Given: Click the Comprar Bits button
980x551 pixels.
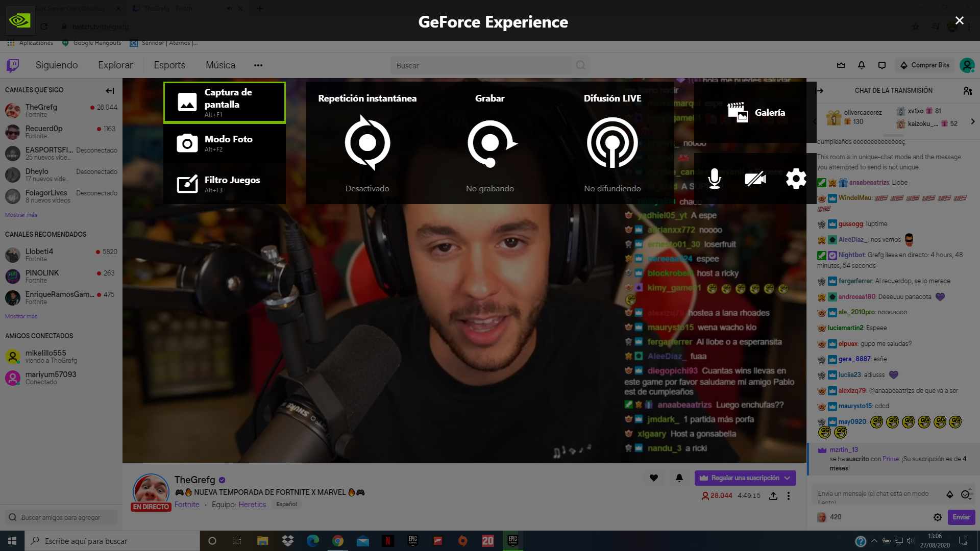Looking at the screenshot, I should tap(925, 65).
